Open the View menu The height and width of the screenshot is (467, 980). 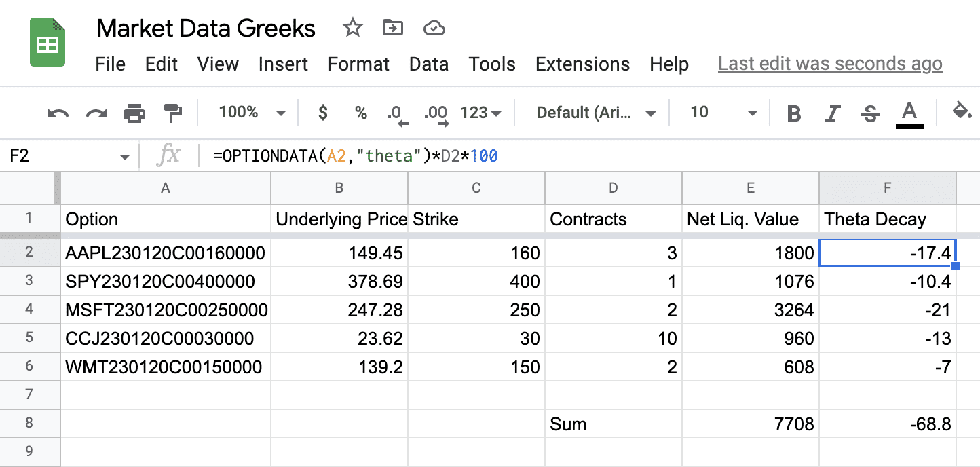218,64
